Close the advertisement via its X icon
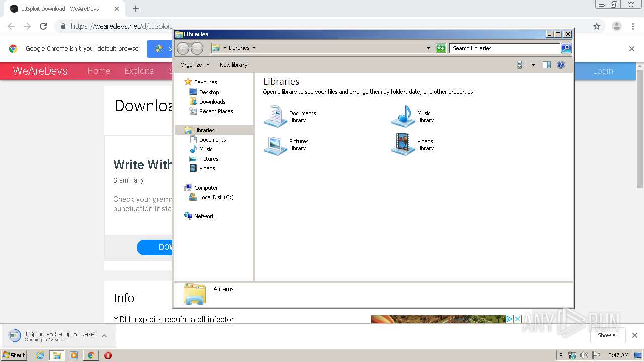Viewport: 644px width, 362px height. 517,319
